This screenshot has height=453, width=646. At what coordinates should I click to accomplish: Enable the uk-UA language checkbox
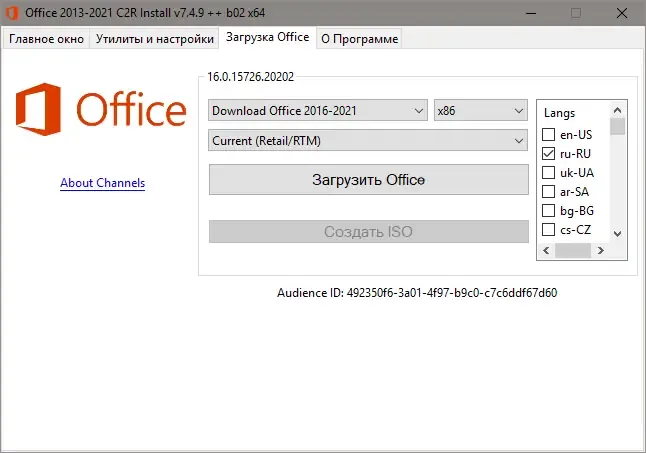point(548,172)
